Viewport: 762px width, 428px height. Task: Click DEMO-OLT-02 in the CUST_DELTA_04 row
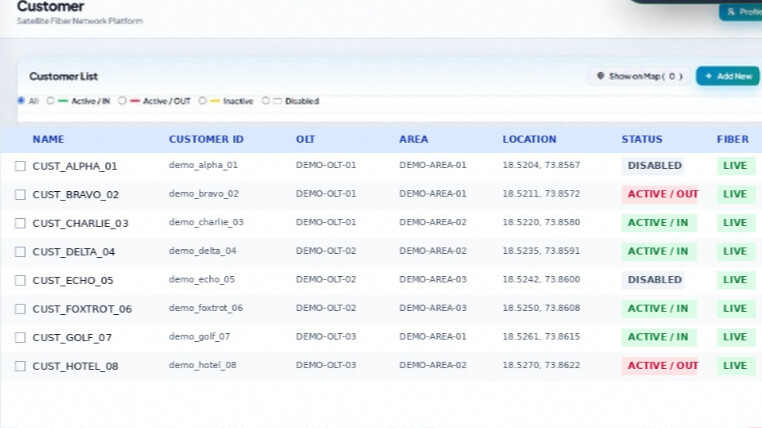pos(326,251)
